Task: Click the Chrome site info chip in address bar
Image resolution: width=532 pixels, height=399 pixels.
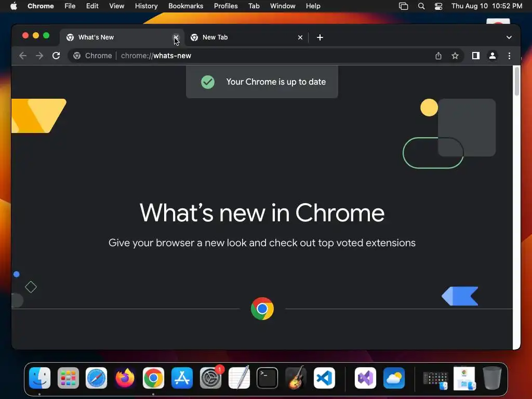Action: (x=92, y=56)
